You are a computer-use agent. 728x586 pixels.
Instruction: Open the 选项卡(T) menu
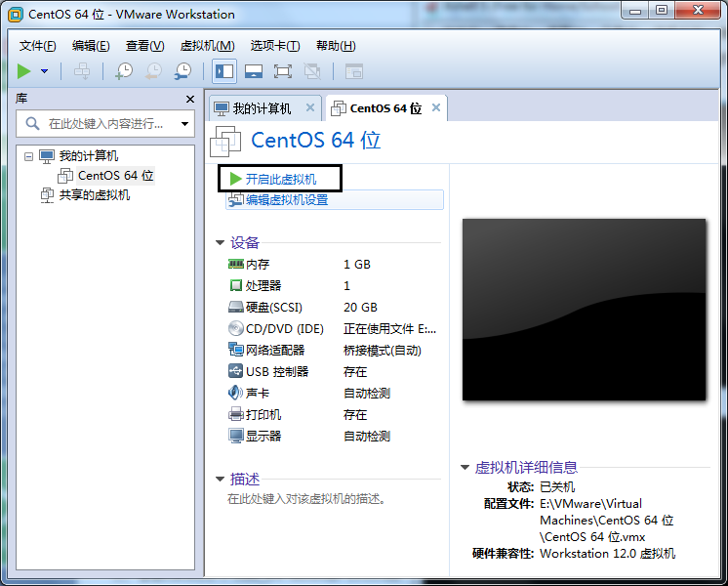[275, 46]
